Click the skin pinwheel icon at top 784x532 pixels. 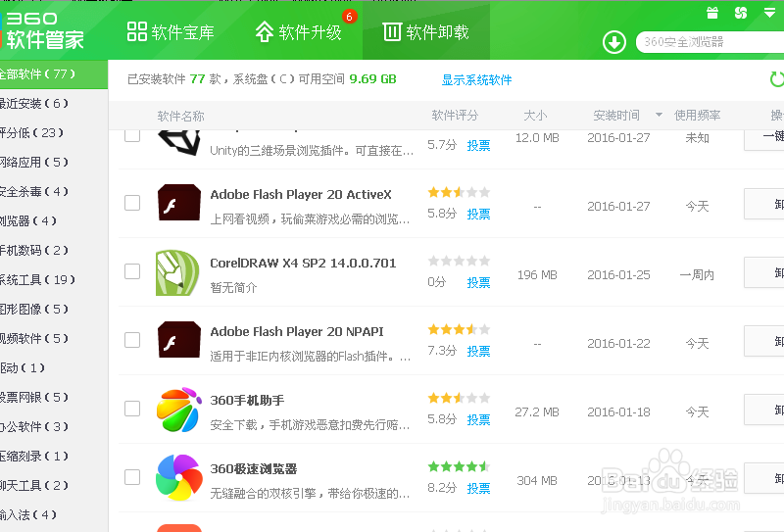pyautogui.click(x=741, y=13)
